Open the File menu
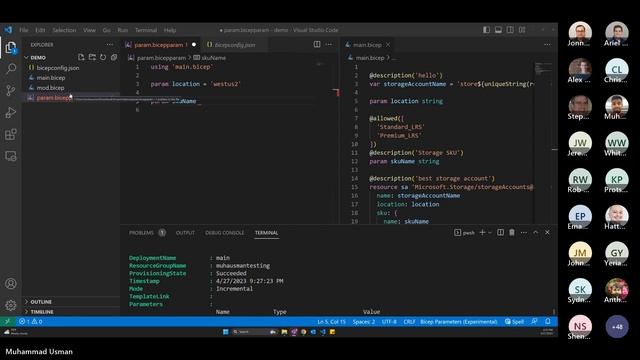Screen dimensions: 640x360 24,30
